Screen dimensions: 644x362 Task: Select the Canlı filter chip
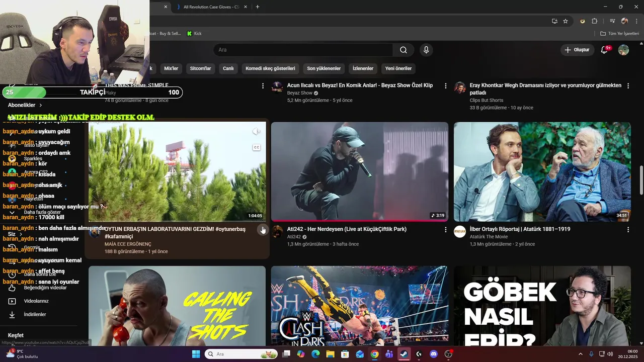point(228,68)
